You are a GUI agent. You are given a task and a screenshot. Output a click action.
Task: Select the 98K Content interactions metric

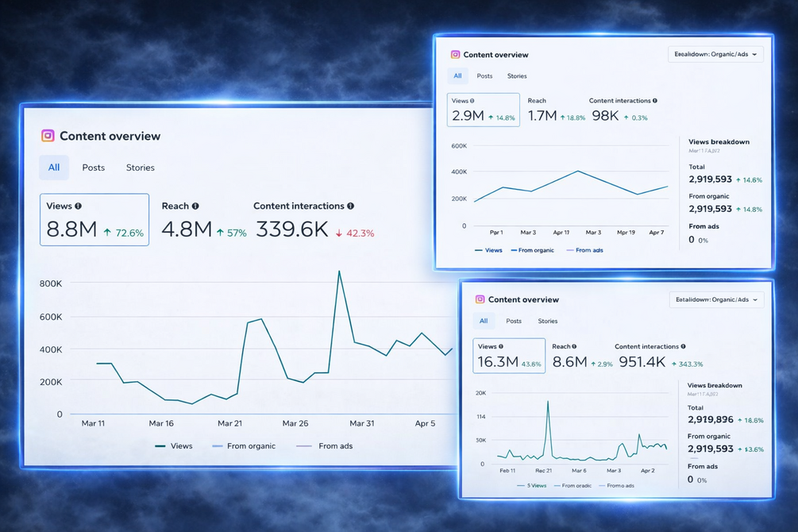(623, 110)
